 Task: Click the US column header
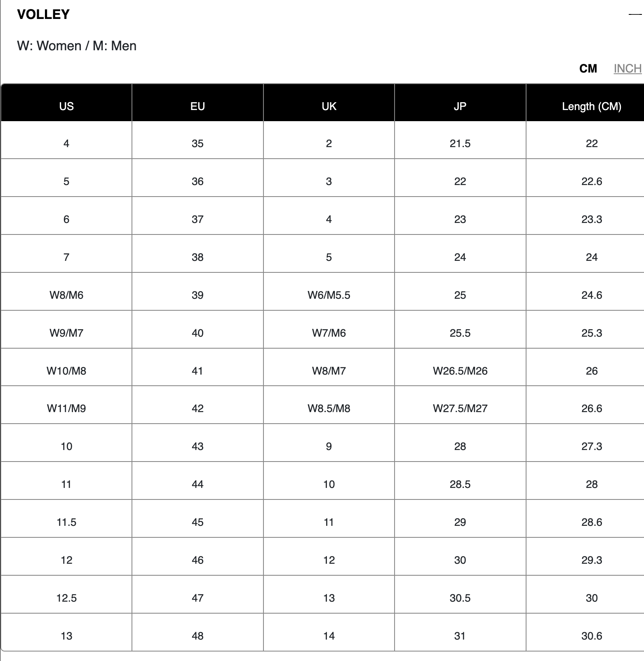click(66, 106)
